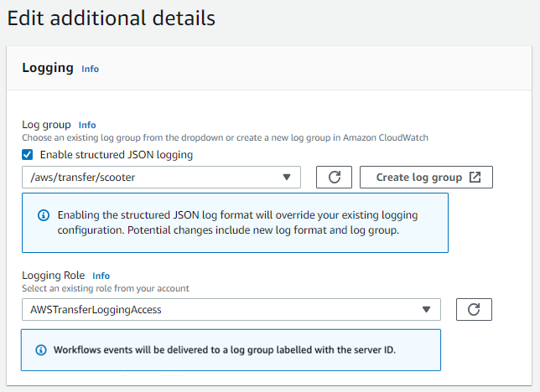Image resolution: width=540 pixels, height=392 pixels.
Task: Click 'Select an existing role' description text
Action: [x=106, y=288]
